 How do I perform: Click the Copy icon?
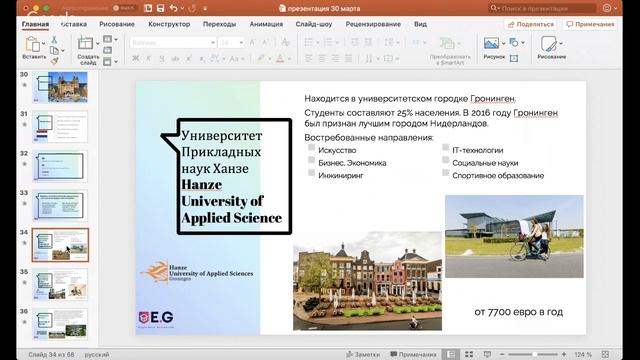pyautogui.click(x=54, y=50)
